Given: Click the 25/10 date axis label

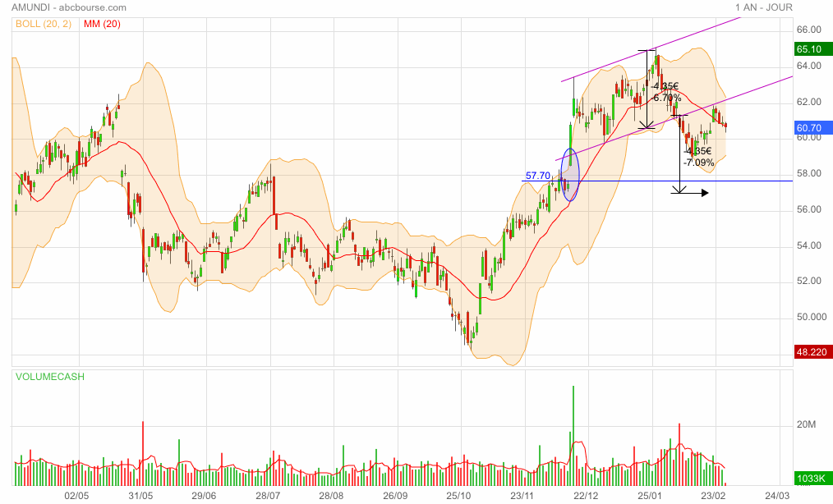Looking at the screenshot, I should (x=458, y=496).
